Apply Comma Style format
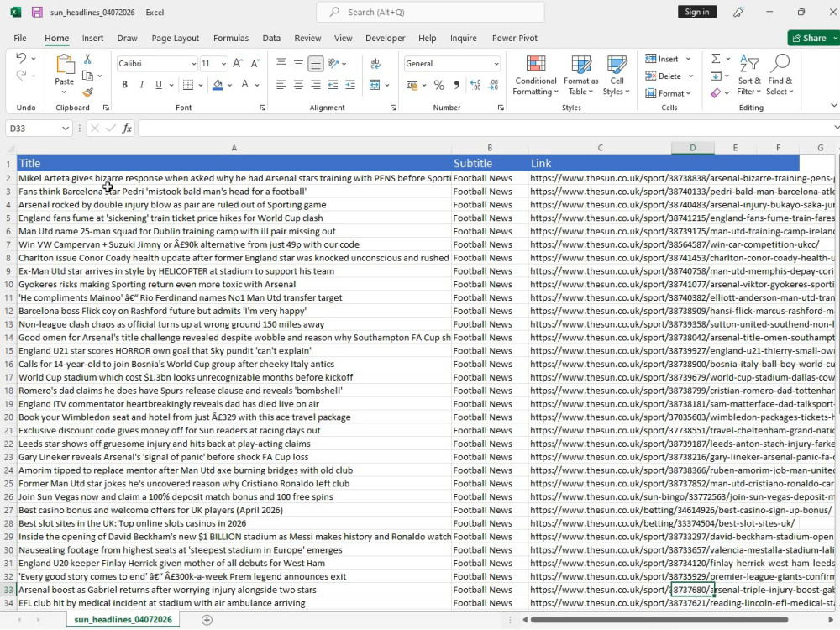The width and height of the screenshot is (840, 630). (456, 85)
